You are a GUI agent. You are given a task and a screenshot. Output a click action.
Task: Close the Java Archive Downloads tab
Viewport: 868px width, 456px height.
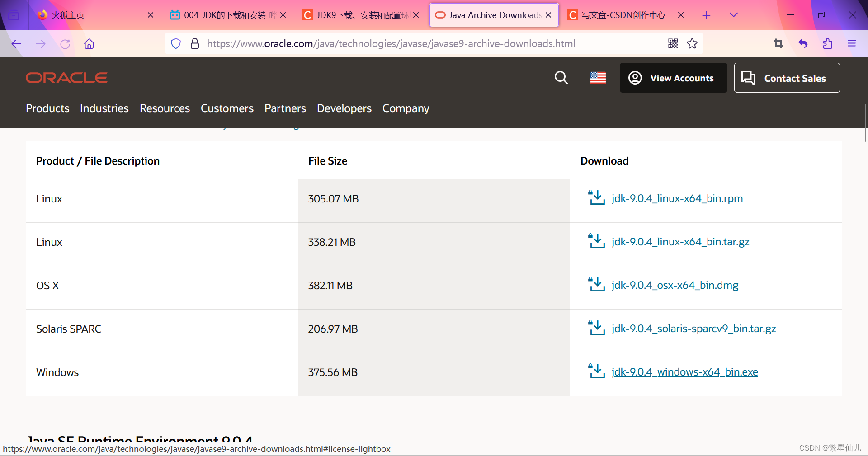pyautogui.click(x=548, y=15)
